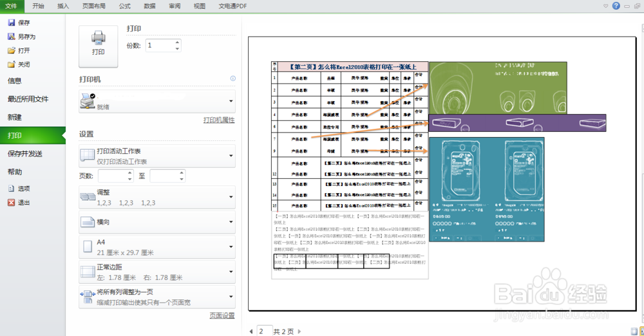
Task: Click the current page number box
Action: click(x=265, y=331)
